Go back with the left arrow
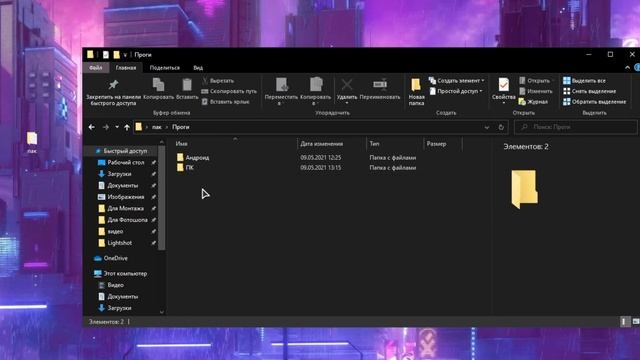This screenshot has width=640, height=360. [x=92, y=127]
